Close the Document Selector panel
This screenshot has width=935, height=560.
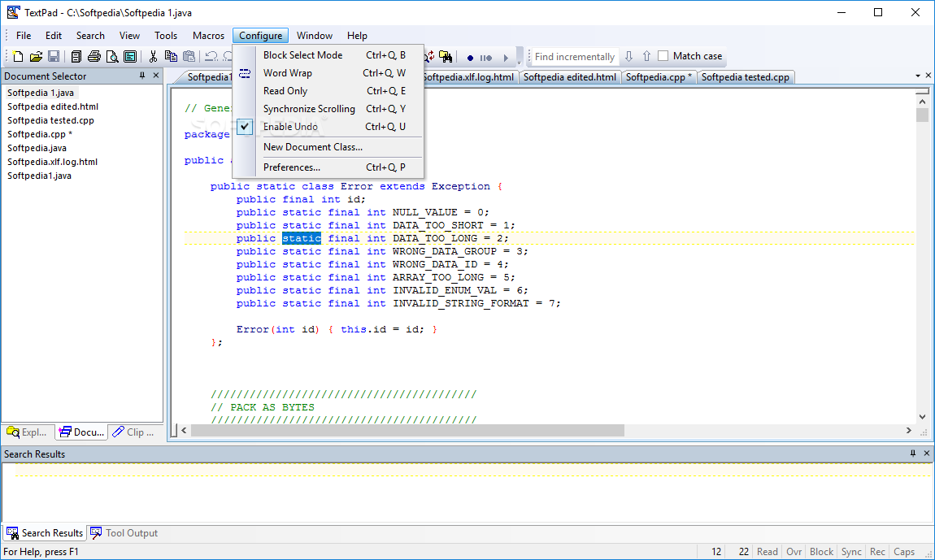(156, 76)
